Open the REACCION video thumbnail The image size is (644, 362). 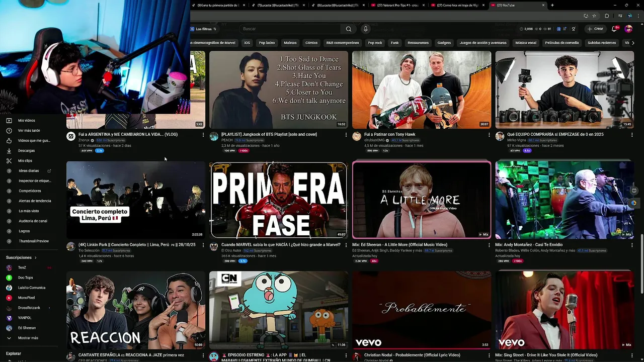point(136,310)
